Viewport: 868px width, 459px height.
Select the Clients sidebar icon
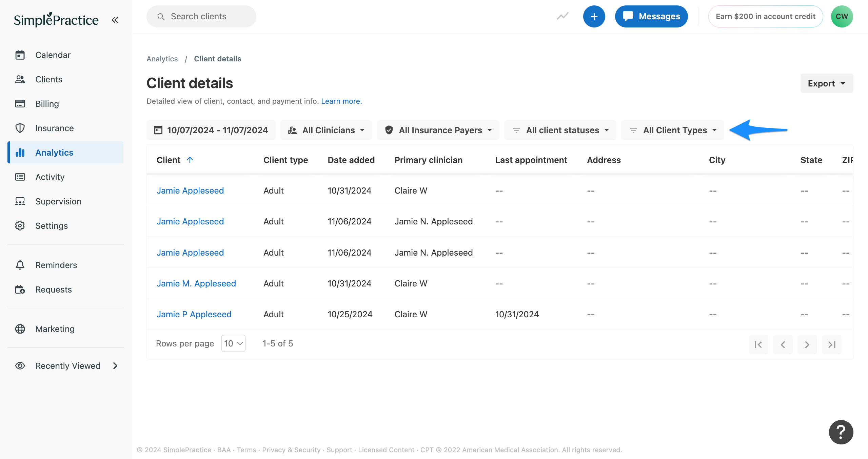(x=20, y=79)
